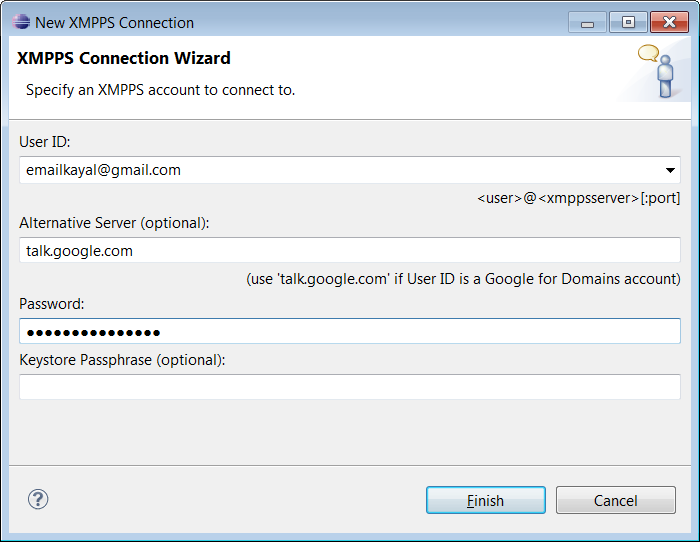Image resolution: width=700 pixels, height=542 pixels.
Task: Click the "Keystore Passphrase (optional):" label
Action: tap(122, 359)
